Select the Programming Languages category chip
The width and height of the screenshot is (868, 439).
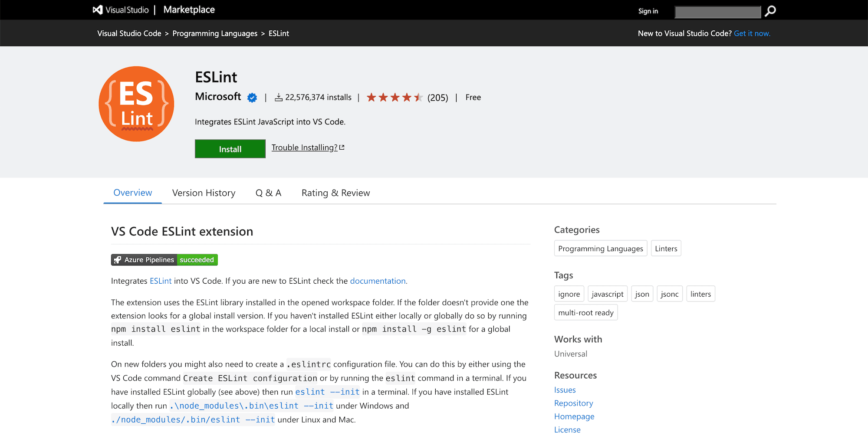pos(601,249)
